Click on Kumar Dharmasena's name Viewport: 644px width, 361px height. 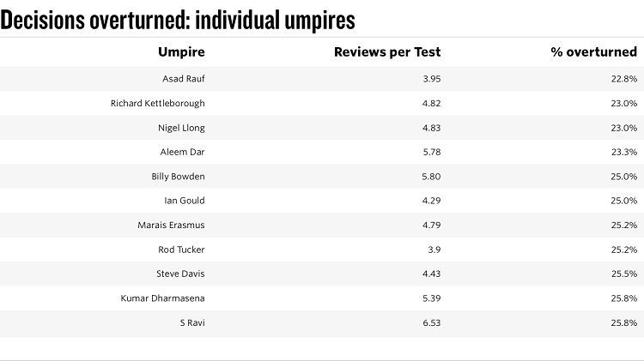pyautogui.click(x=163, y=298)
